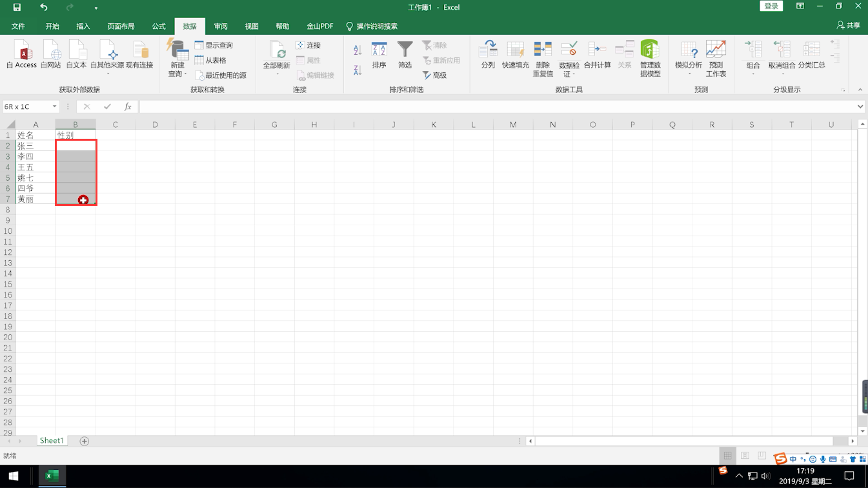This screenshot has width=868, height=488.
Task: Click the vertical scrollbar down arrow
Action: tap(862, 431)
